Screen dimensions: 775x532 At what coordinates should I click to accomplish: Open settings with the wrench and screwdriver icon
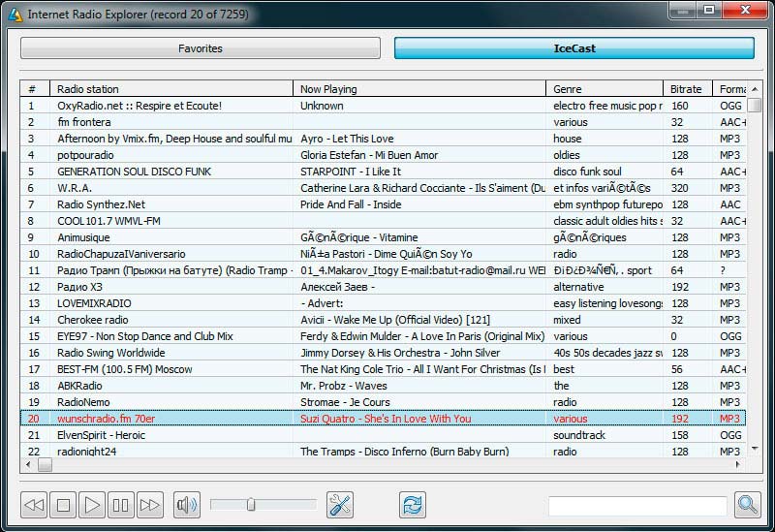coord(340,505)
